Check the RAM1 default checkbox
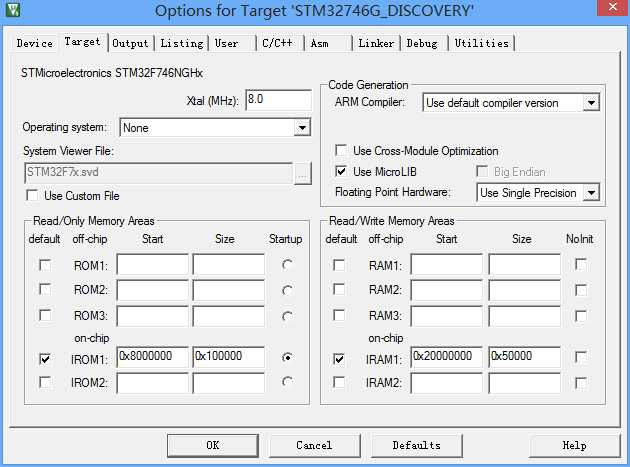The height and width of the screenshot is (467, 630). coord(339,265)
